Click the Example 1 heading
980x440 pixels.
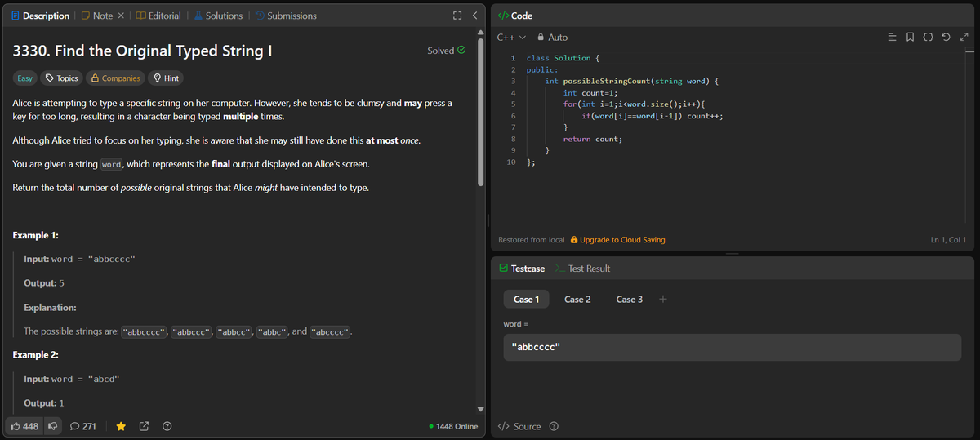click(36, 235)
